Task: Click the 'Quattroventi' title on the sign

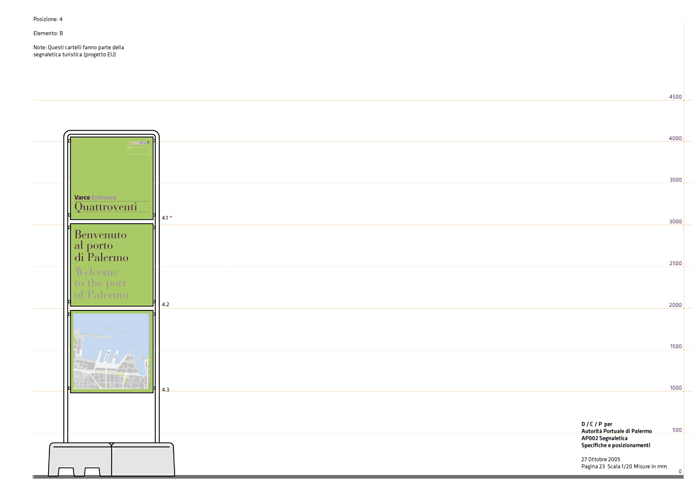Action: click(x=105, y=208)
